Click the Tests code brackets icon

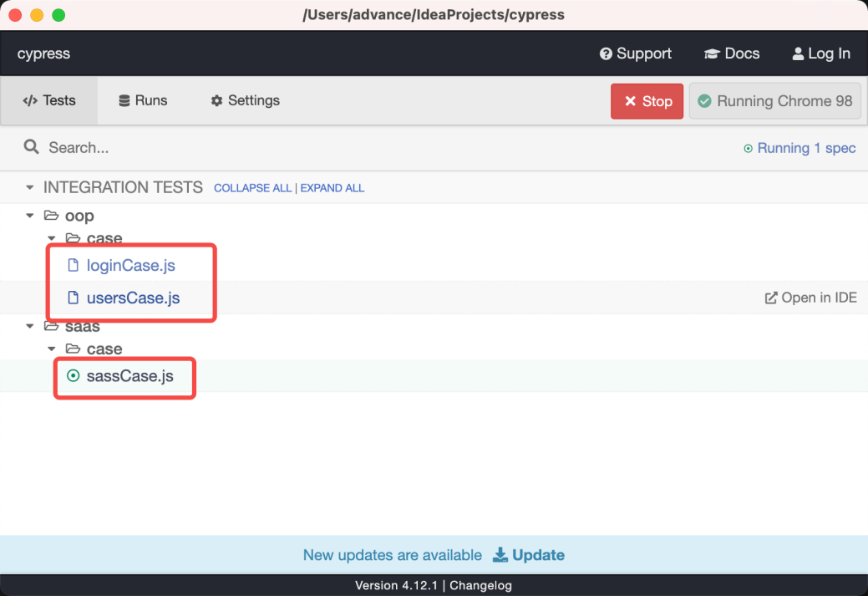click(x=30, y=100)
